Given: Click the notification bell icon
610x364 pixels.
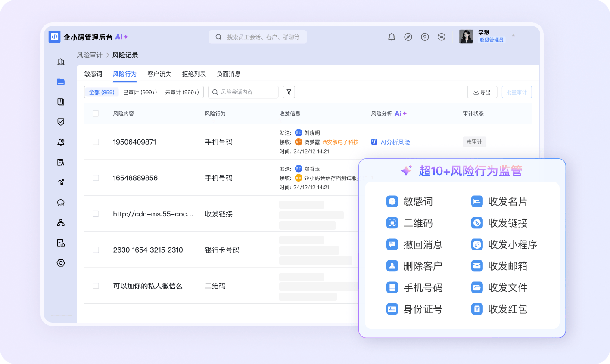Looking at the screenshot, I should pos(392,37).
